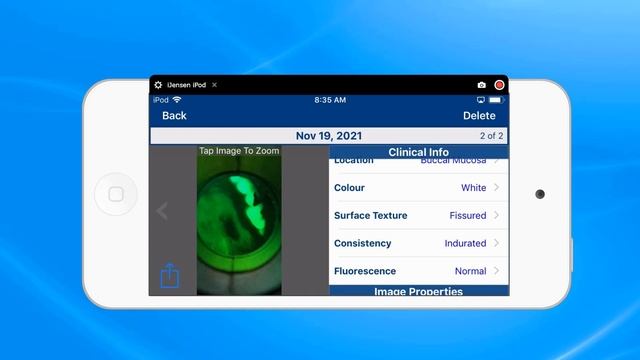Tap the AirPlay mirroring status icon
Viewport: 640px width, 360px height.
tap(481, 100)
